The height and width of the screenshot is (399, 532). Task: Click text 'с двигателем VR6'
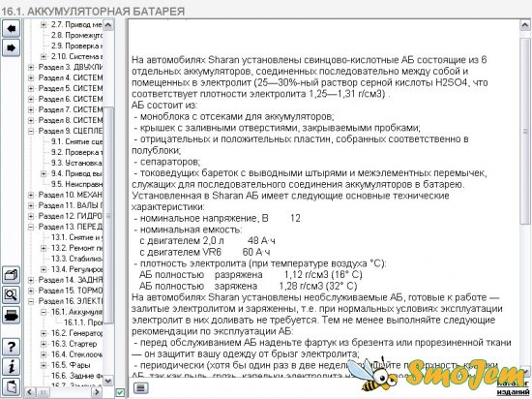point(180,253)
